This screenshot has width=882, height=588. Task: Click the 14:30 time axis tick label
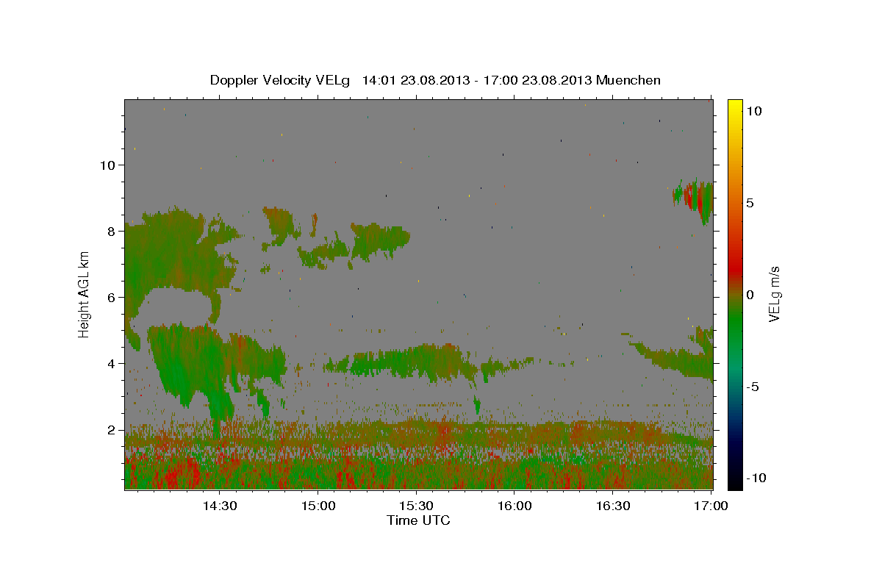click(219, 506)
